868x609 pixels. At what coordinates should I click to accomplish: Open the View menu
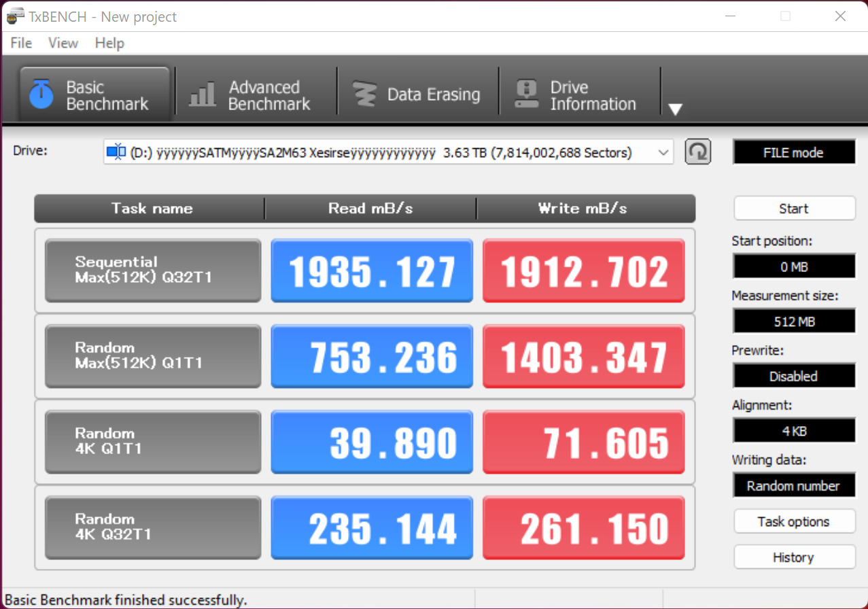tap(63, 43)
